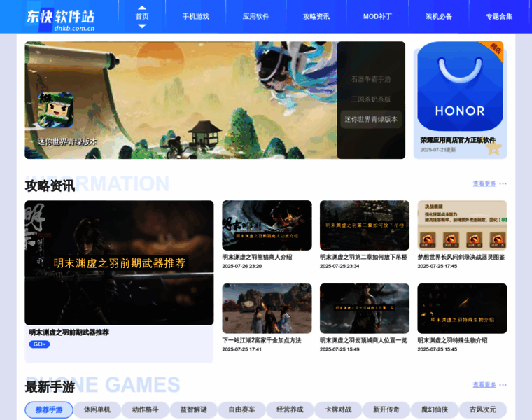Go to the 应用软件 menu item
The height and width of the screenshot is (420, 532).
pos(255,16)
